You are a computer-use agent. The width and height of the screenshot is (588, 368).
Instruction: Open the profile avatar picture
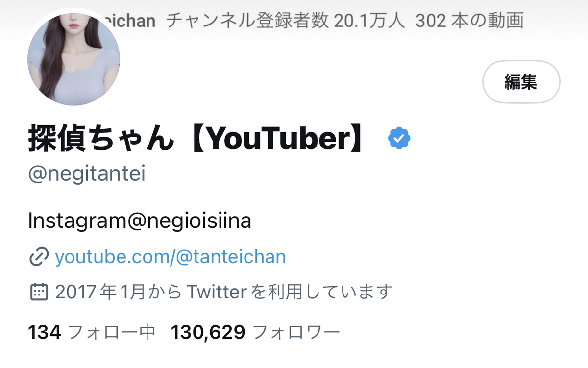pos(73,59)
